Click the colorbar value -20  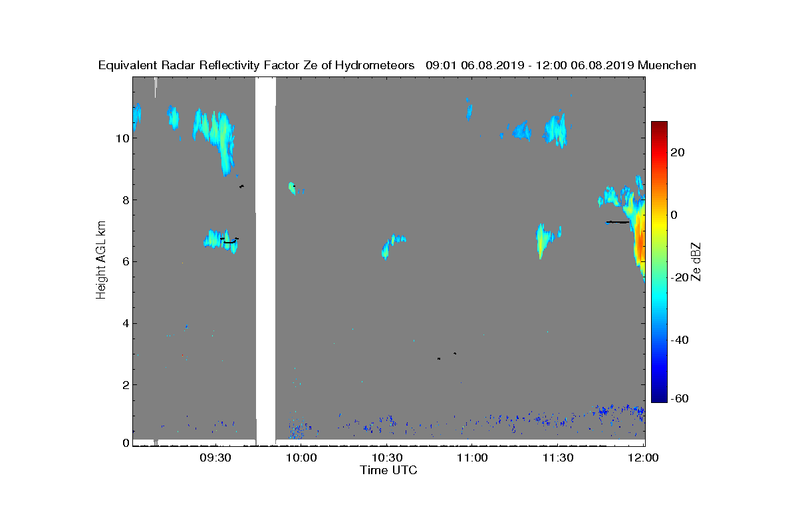pos(680,277)
